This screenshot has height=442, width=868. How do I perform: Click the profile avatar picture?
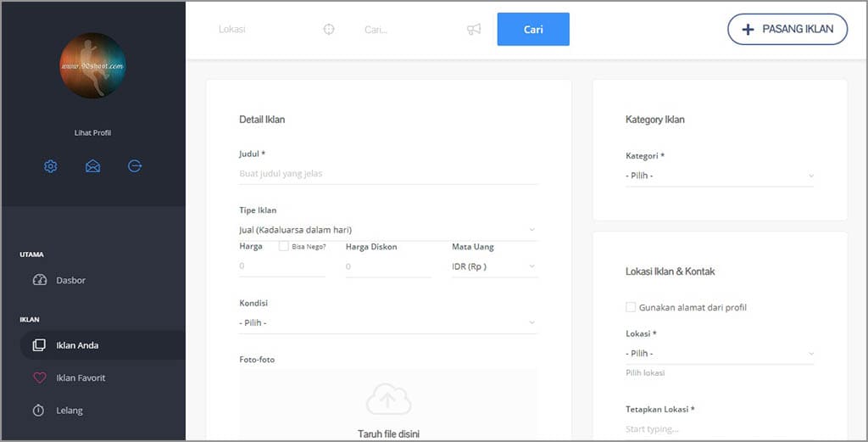pyautogui.click(x=93, y=65)
